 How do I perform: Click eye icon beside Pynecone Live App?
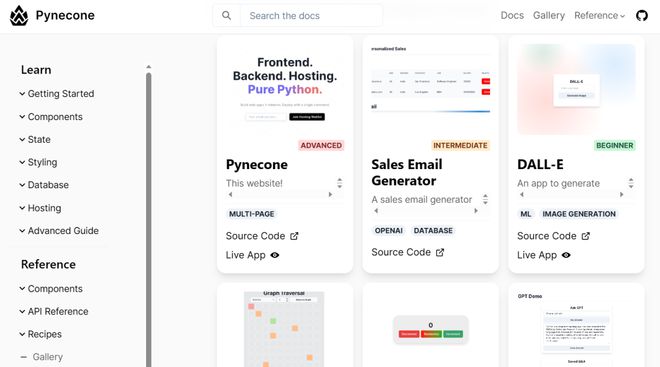click(x=274, y=255)
